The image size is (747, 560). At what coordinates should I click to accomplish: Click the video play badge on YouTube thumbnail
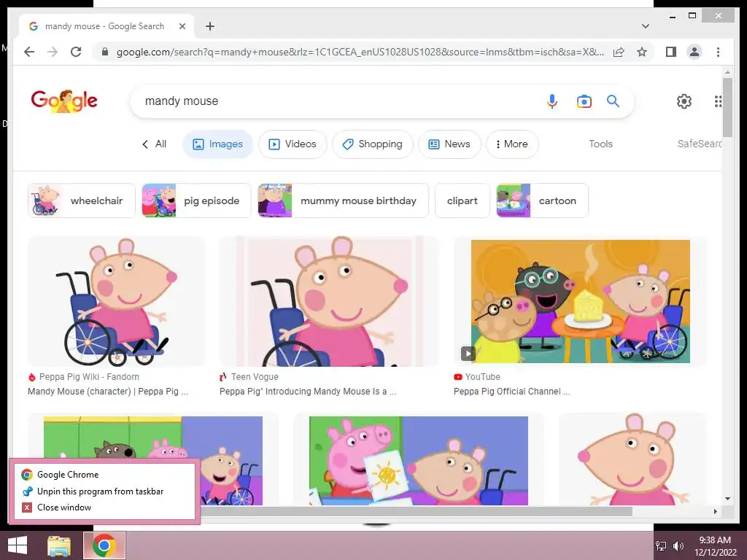click(x=468, y=354)
